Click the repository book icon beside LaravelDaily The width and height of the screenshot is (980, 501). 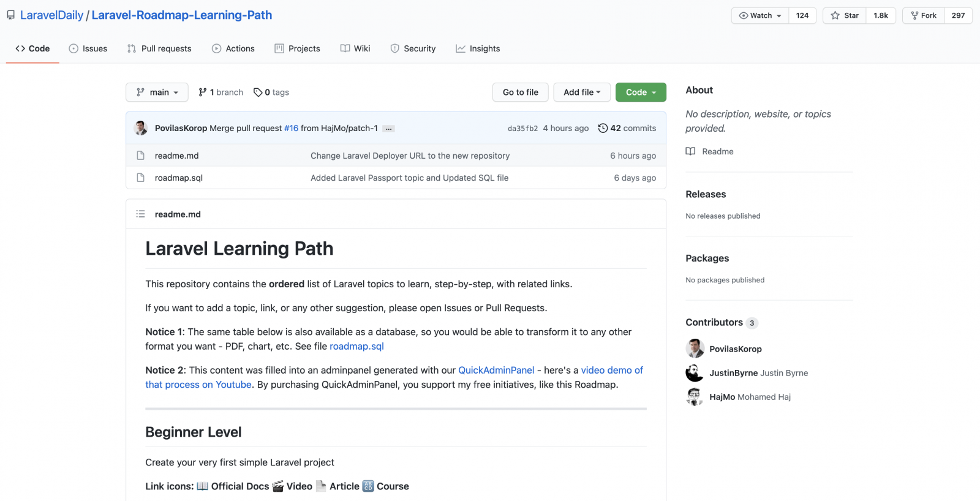point(10,15)
